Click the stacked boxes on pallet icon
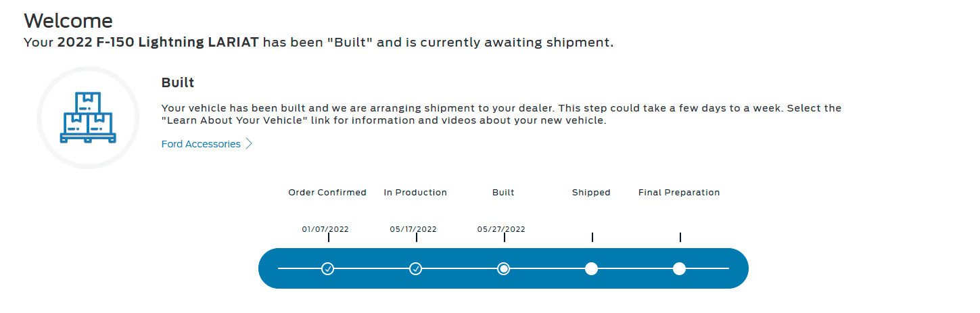 point(88,118)
